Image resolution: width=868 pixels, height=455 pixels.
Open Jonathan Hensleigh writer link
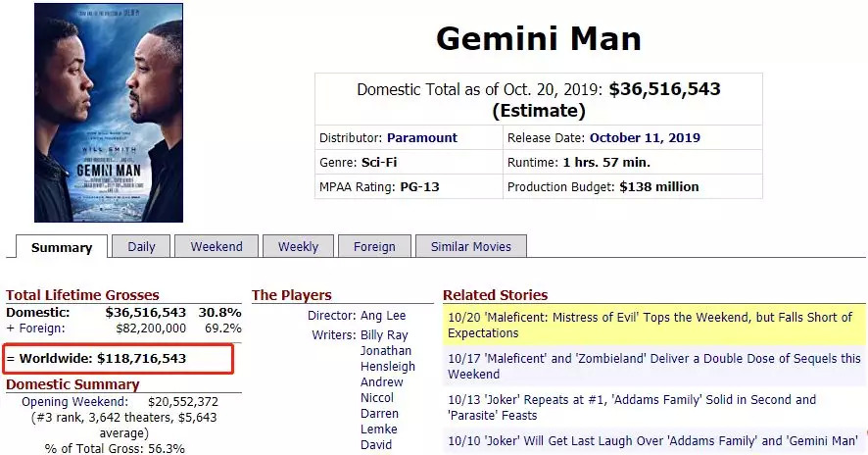387,358
